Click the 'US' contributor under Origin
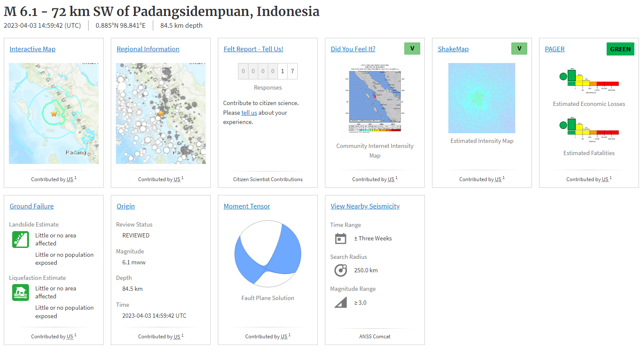Viewport: 644px width, 353px height. (x=177, y=337)
